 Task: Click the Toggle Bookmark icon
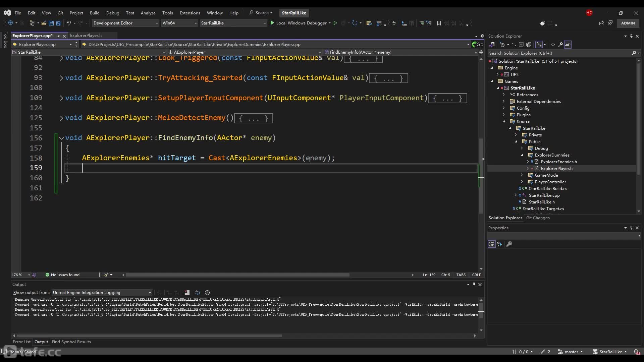point(439,23)
